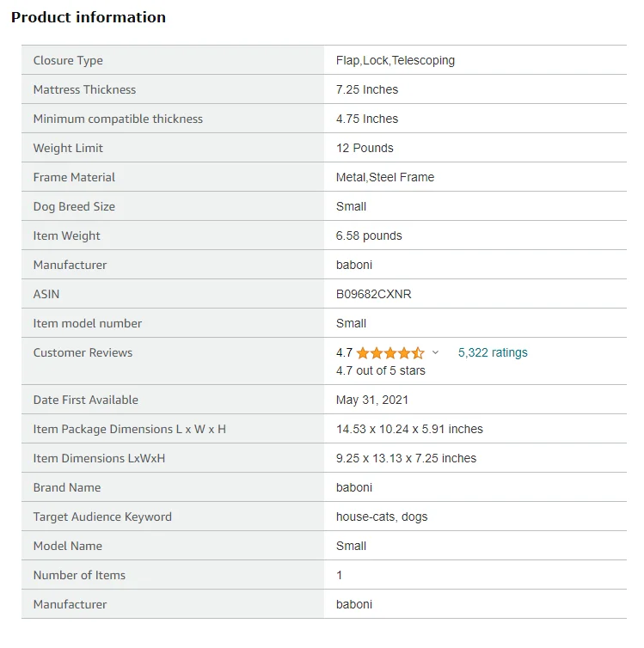Viewport: 644px width, 648px height.
Task: Select the Minimum compatible thickness value
Action: pos(367,119)
